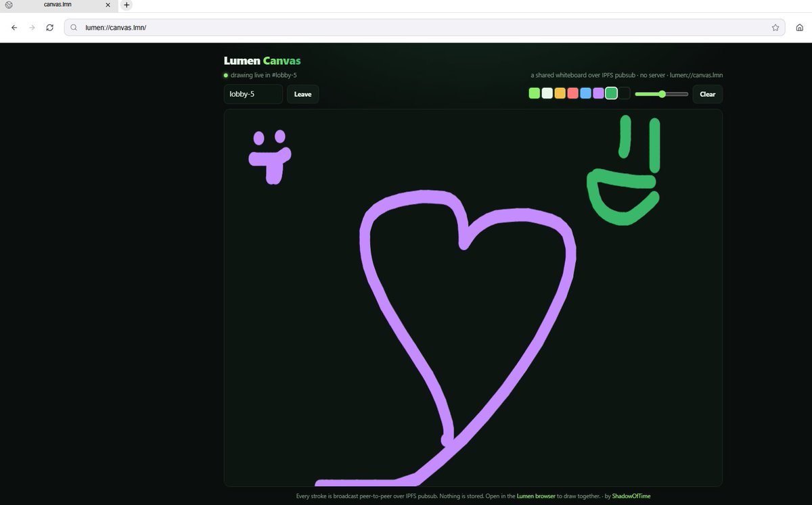The width and height of the screenshot is (812, 505).
Task: Open the ShadowOfTime author link
Action: pyautogui.click(x=631, y=496)
